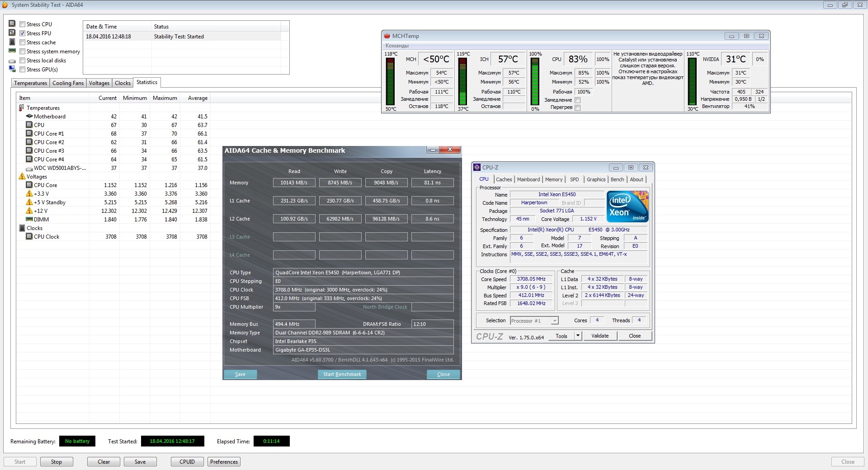Click the CPU Core #3 temperature icon
Image resolution: width=868 pixels, height=470 pixels.
pyautogui.click(x=29, y=150)
